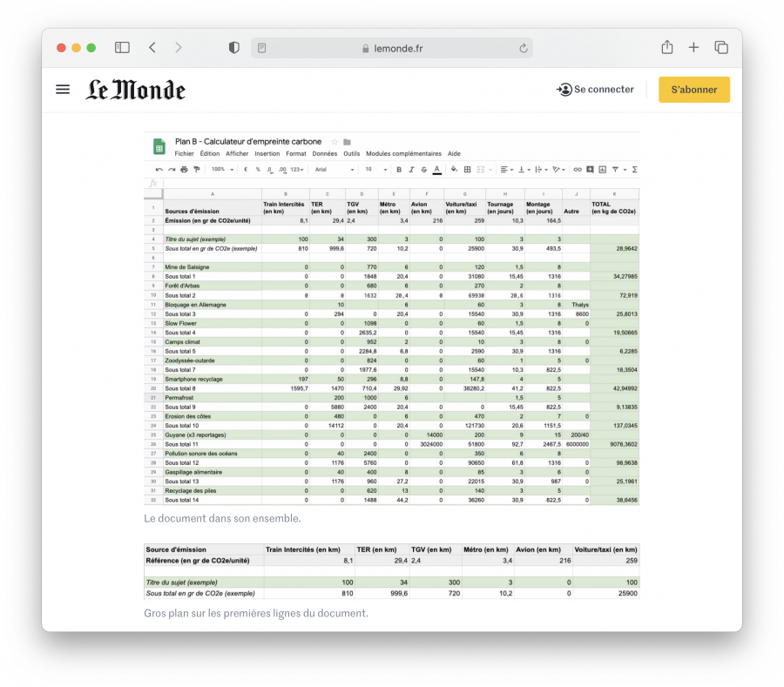The height and width of the screenshot is (687, 784).
Task: Show the Safari tab overview
Action: pyautogui.click(x=721, y=48)
